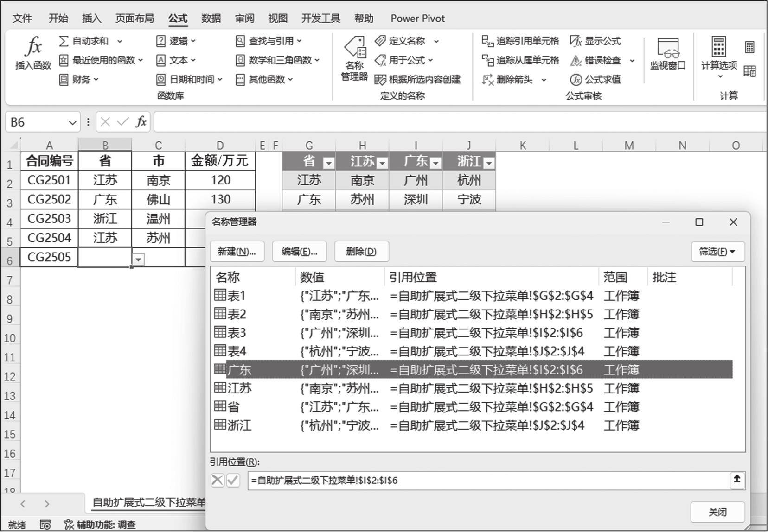Select the 浙江 name in the list
This screenshot has width=768, height=532.
pos(240,425)
